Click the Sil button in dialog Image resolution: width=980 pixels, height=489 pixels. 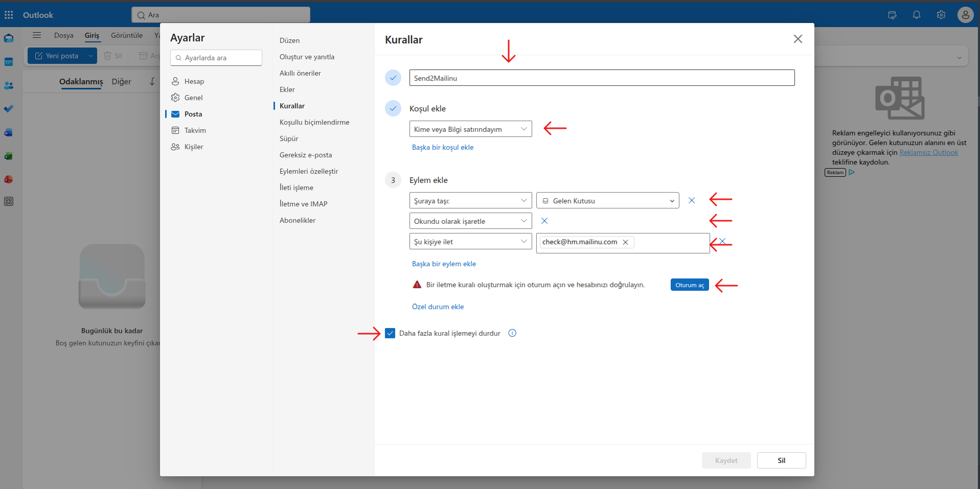[782, 460]
